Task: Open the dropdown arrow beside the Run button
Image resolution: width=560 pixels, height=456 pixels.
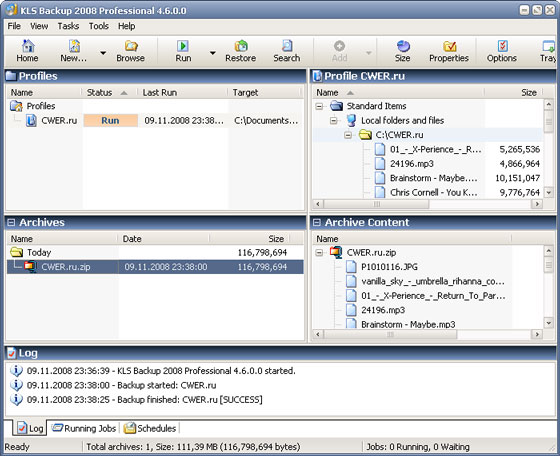Action: point(213,53)
